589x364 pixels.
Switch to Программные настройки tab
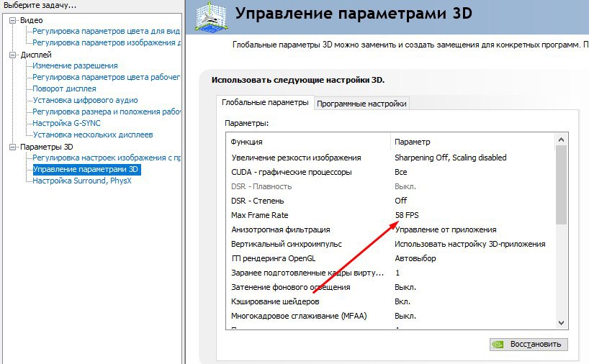pyautogui.click(x=361, y=104)
